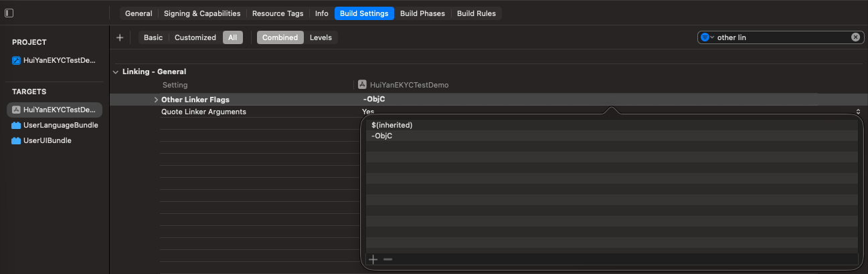This screenshot has width=868, height=274.
Task: Select the $(inherited) entry in popup
Action: tap(612, 125)
